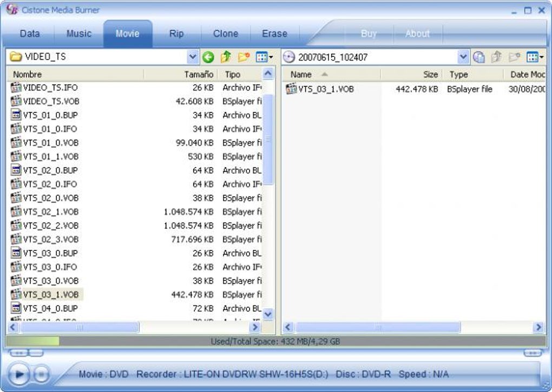Screen dimensions: 552x392
Task: Click the Play burn button
Action: [18, 374]
